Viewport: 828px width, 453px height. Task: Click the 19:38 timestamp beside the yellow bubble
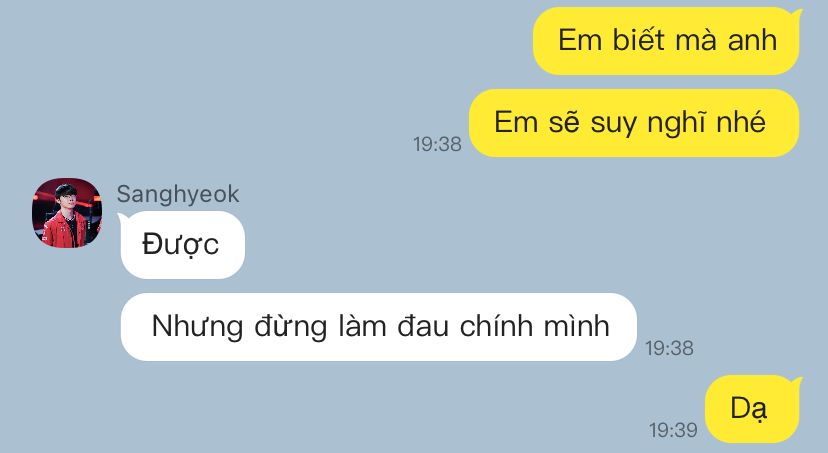pos(437,144)
